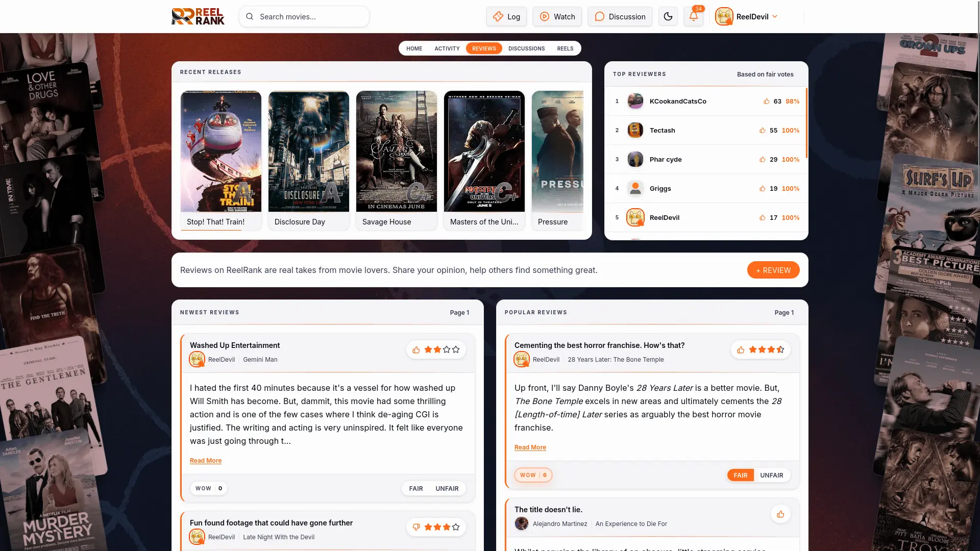This screenshot has width=980, height=551.
Task: Open Masters of the Universe poster
Action: pyautogui.click(x=484, y=152)
